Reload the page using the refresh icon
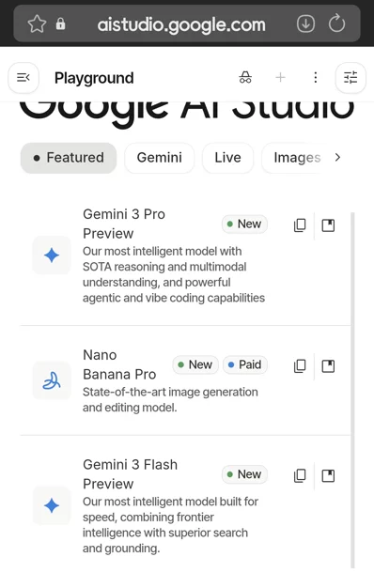 click(x=336, y=23)
